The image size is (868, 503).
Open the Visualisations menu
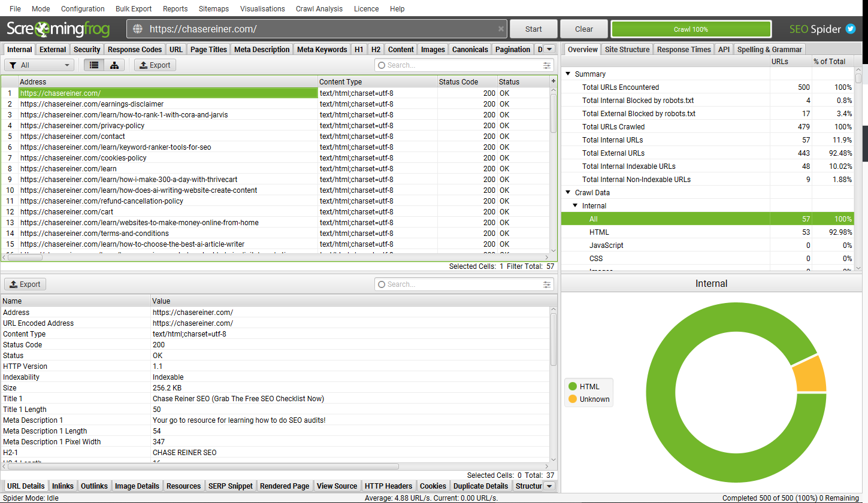click(x=262, y=9)
